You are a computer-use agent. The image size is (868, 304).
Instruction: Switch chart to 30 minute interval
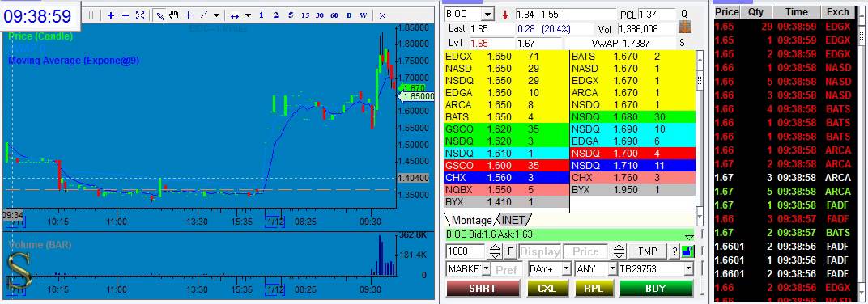point(319,15)
